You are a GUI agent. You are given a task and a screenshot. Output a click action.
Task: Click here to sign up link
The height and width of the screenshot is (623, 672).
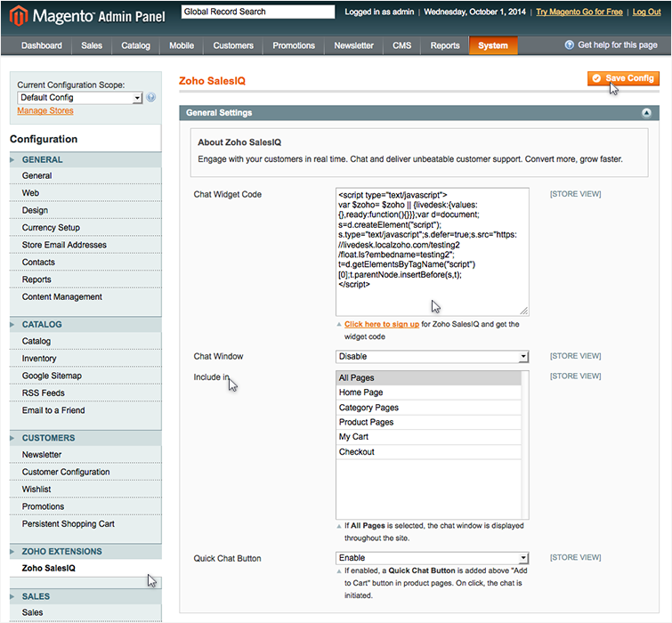(x=382, y=324)
